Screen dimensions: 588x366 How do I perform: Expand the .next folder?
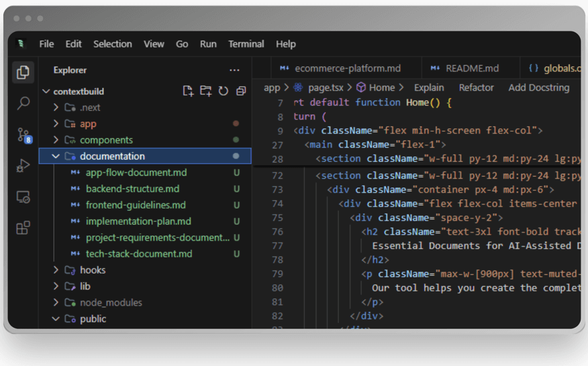(56, 107)
